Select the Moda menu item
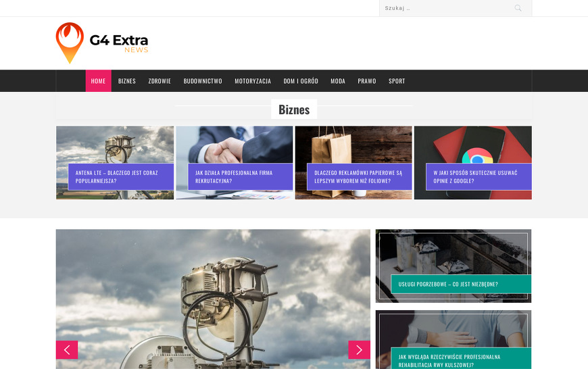The height and width of the screenshot is (369, 588). click(338, 81)
